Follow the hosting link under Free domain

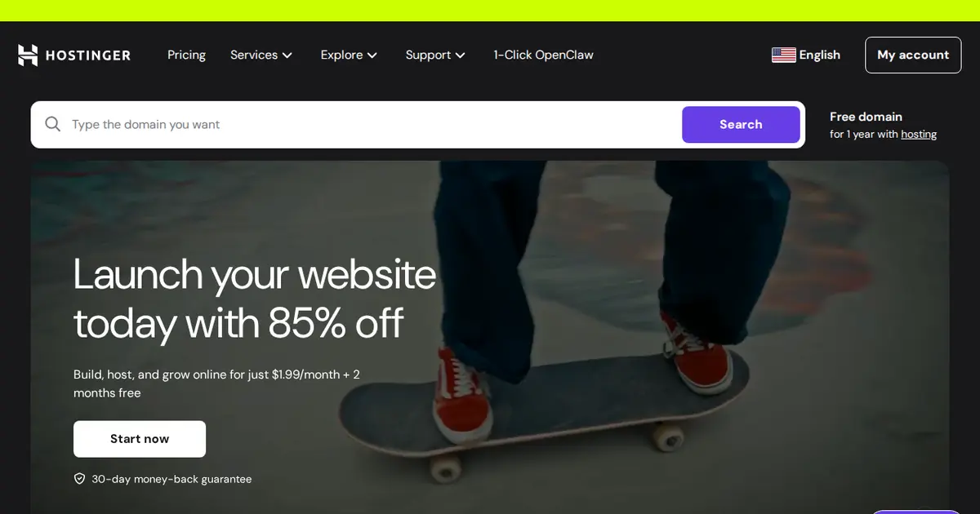919,135
